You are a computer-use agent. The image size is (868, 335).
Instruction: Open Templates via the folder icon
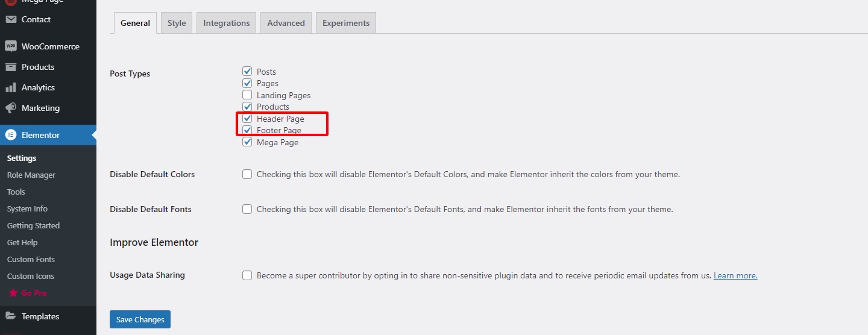point(11,316)
